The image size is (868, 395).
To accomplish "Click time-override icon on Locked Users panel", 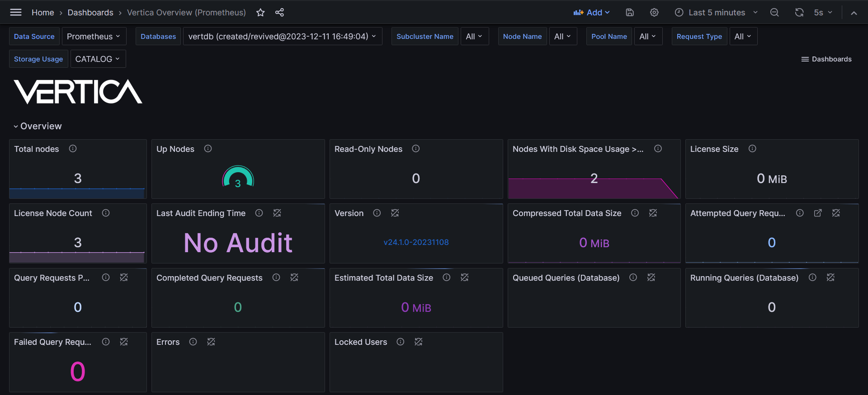I will pyautogui.click(x=419, y=342).
